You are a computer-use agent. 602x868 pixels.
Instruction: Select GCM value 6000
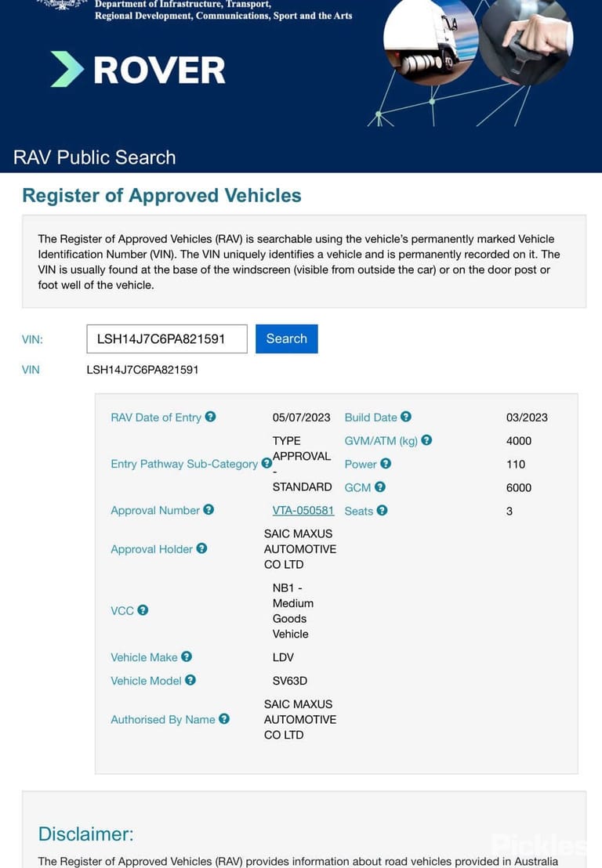tap(519, 488)
